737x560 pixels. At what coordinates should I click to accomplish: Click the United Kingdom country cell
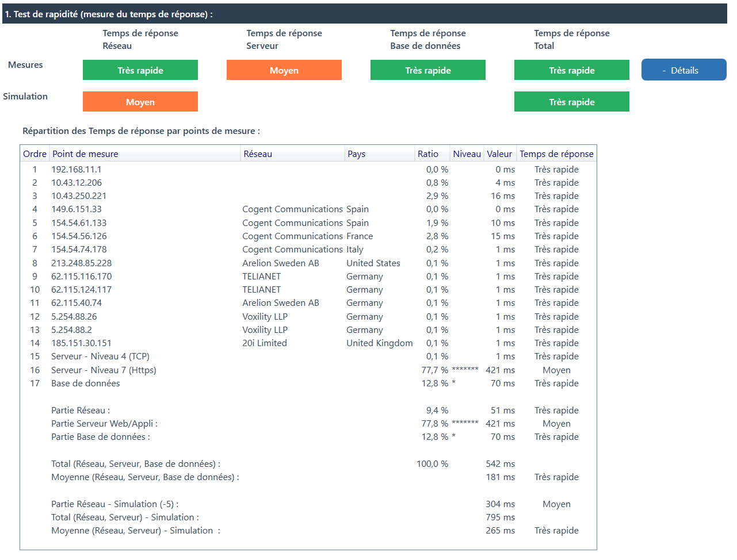point(380,343)
